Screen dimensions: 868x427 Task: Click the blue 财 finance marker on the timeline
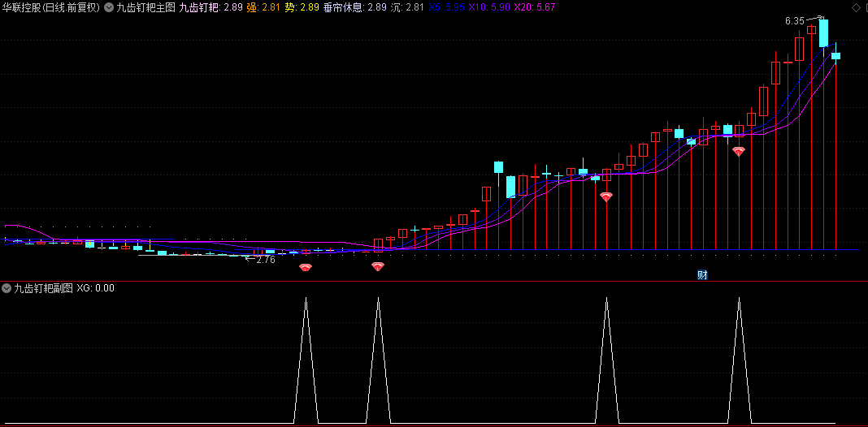pyautogui.click(x=702, y=275)
